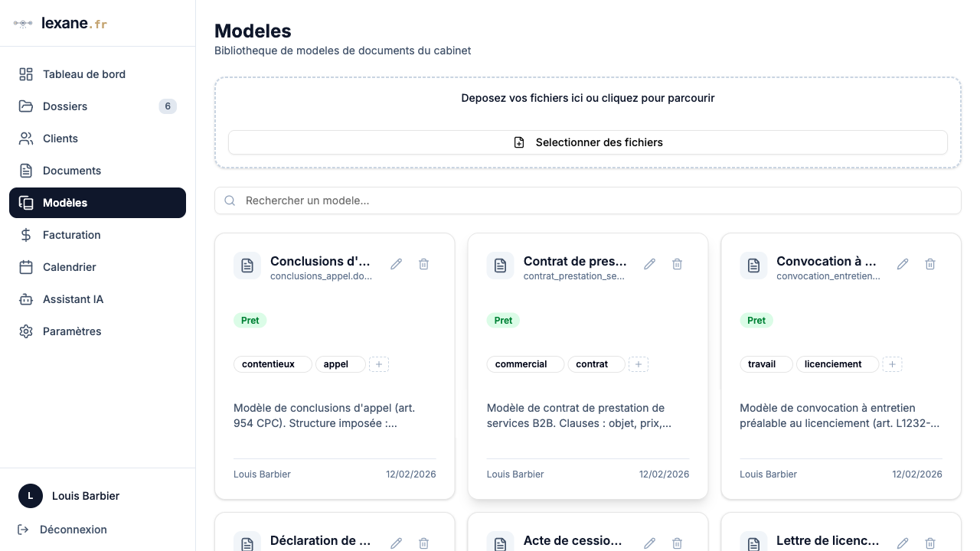Open Facturation from the sidebar
Screen dimensions: 980x551
pyautogui.click(x=71, y=235)
